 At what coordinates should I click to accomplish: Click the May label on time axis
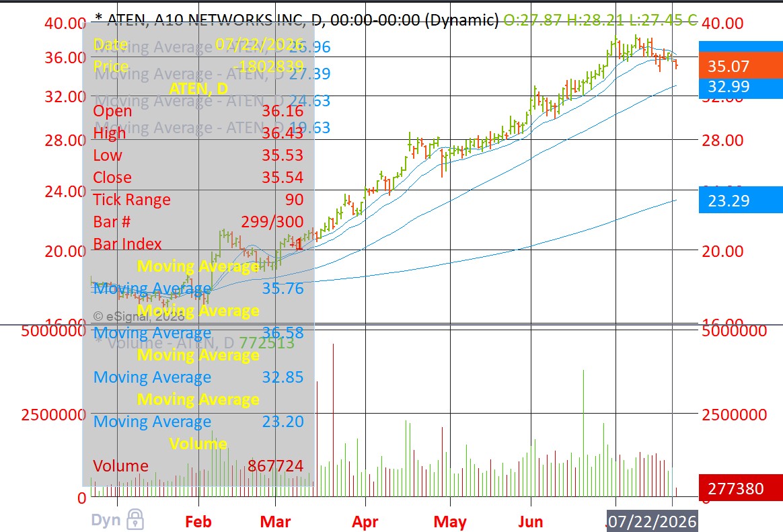(x=450, y=522)
